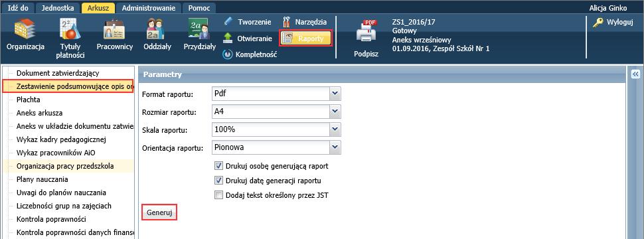
Task: Select Plany nauczania report
Action: [42, 179]
